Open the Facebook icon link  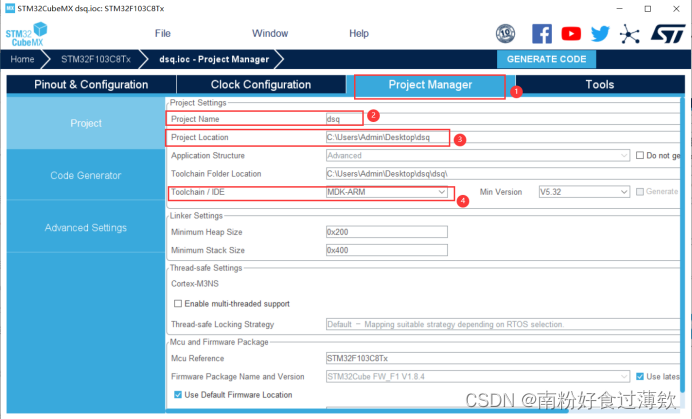coord(542,34)
